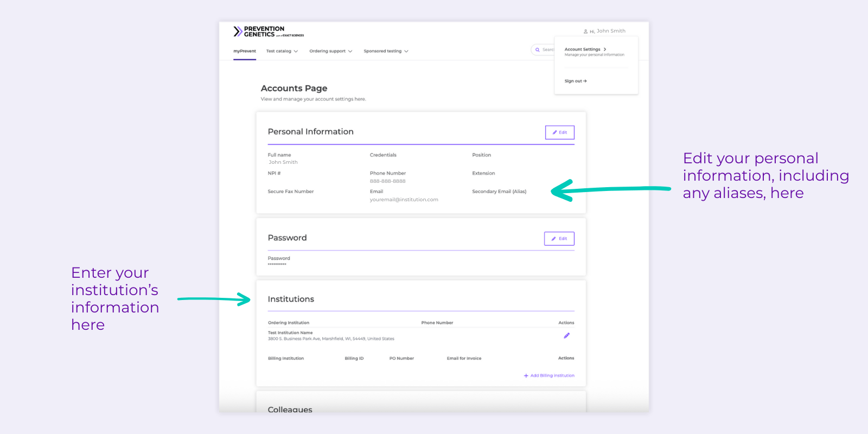Click the arrow icon next to Sign out
The image size is (868, 434).
point(585,81)
